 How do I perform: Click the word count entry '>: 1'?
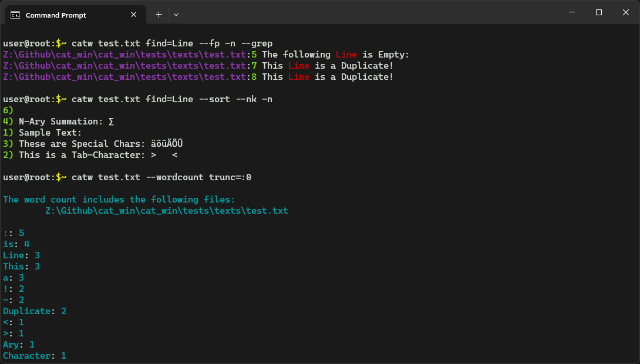point(14,333)
